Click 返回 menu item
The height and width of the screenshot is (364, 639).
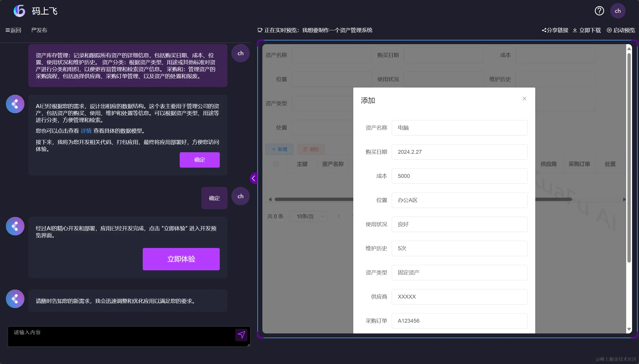(13, 30)
